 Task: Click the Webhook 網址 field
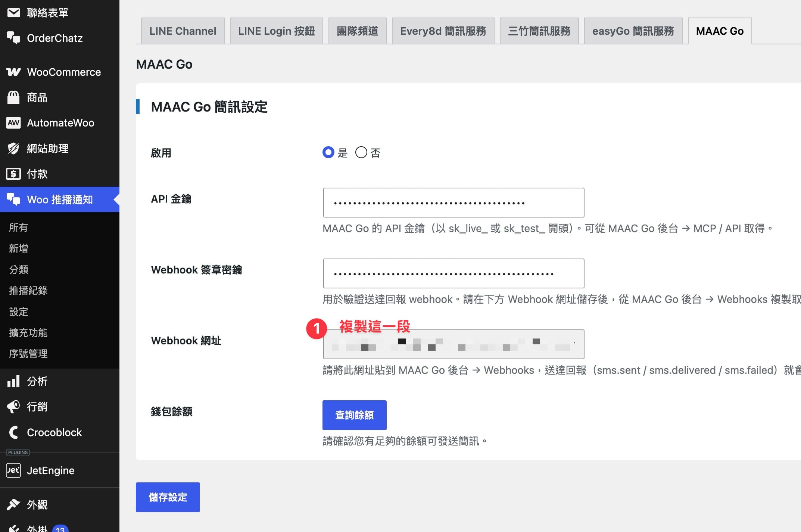(454, 344)
